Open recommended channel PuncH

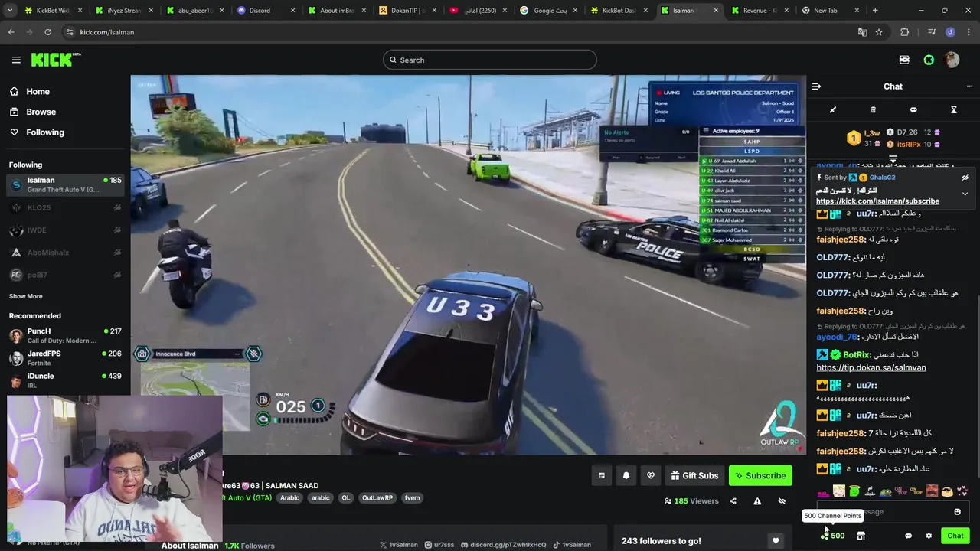pos(65,335)
